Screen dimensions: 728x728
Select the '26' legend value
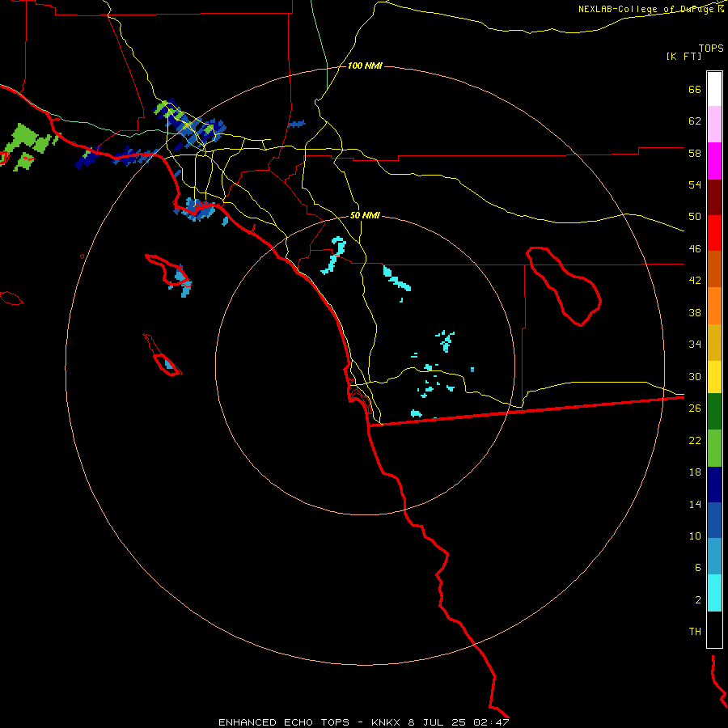point(695,408)
